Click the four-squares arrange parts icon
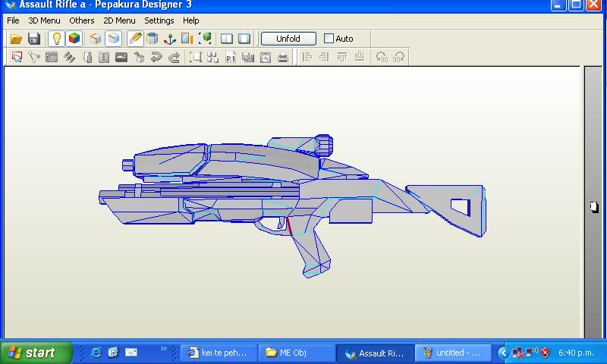This screenshot has height=364, width=607. (213, 57)
